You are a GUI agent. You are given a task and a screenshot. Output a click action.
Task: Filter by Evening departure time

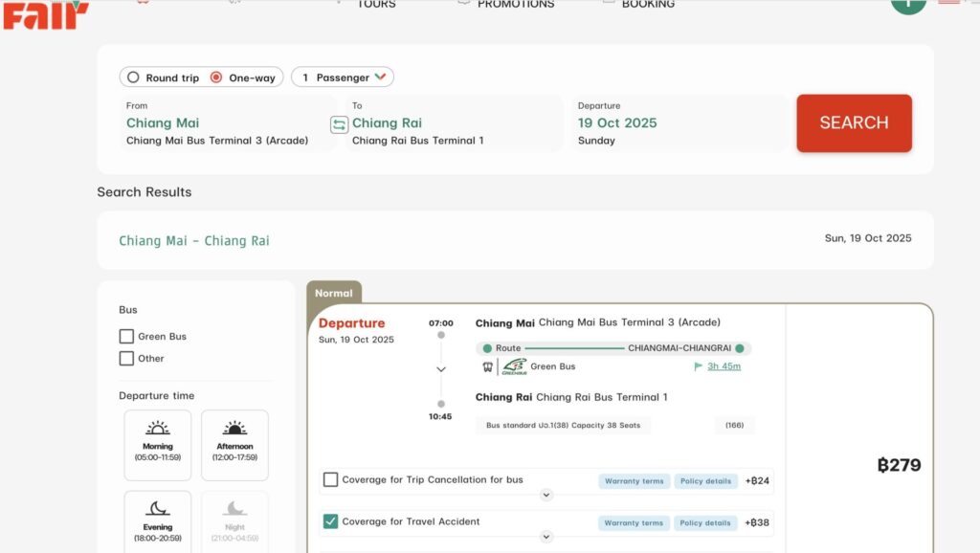coord(158,521)
